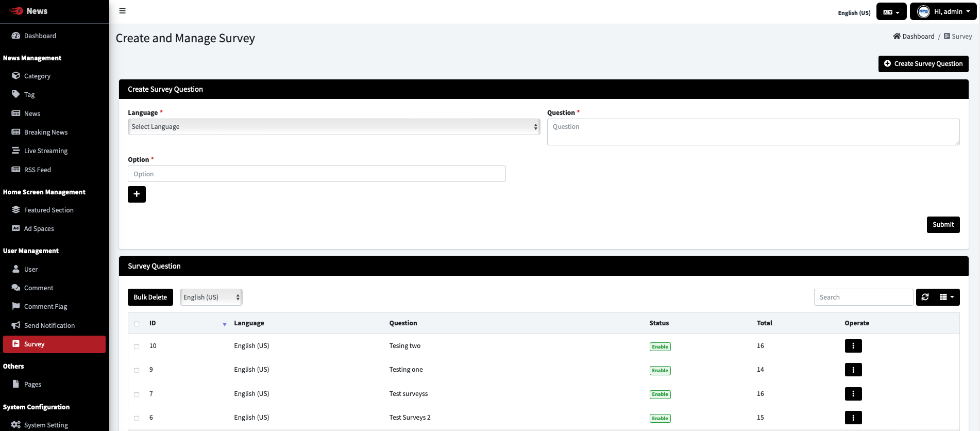Click the English (US) header label
Screen dimensions: 980x431
click(854, 13)
